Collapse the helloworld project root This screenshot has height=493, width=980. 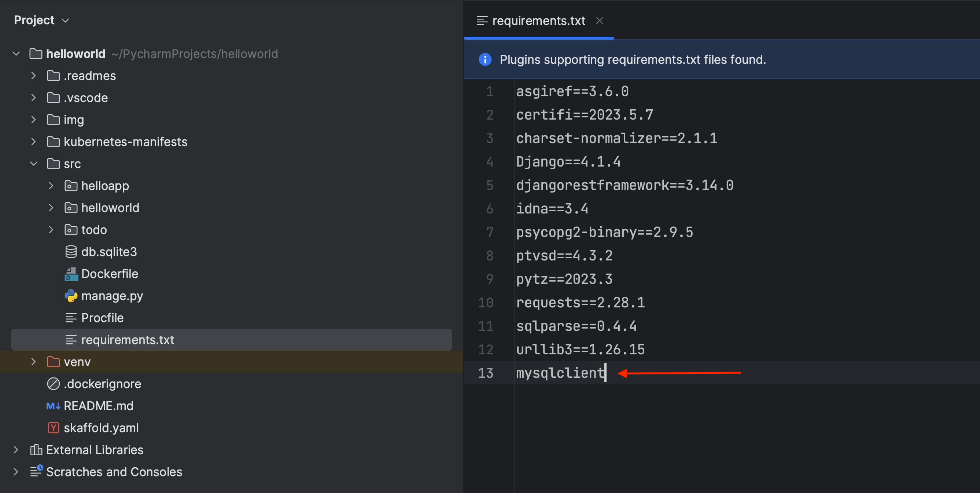[16, 54]
